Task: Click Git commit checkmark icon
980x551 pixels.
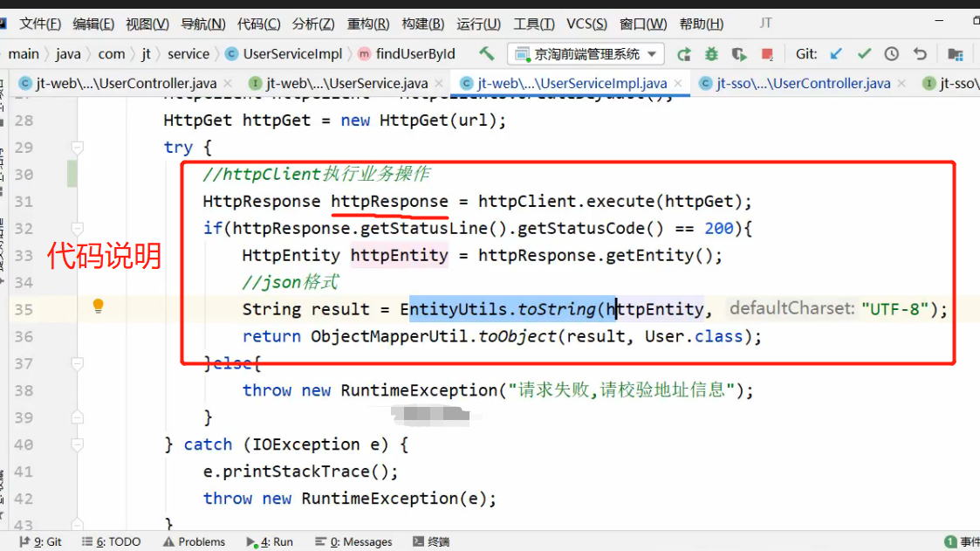Action: tap(865, 54)
